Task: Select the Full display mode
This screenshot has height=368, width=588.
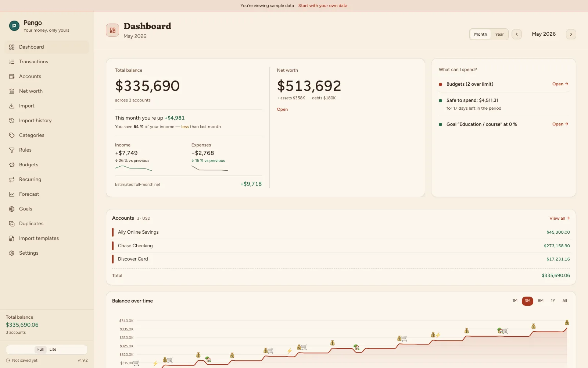Action: (x=40, y=350)
